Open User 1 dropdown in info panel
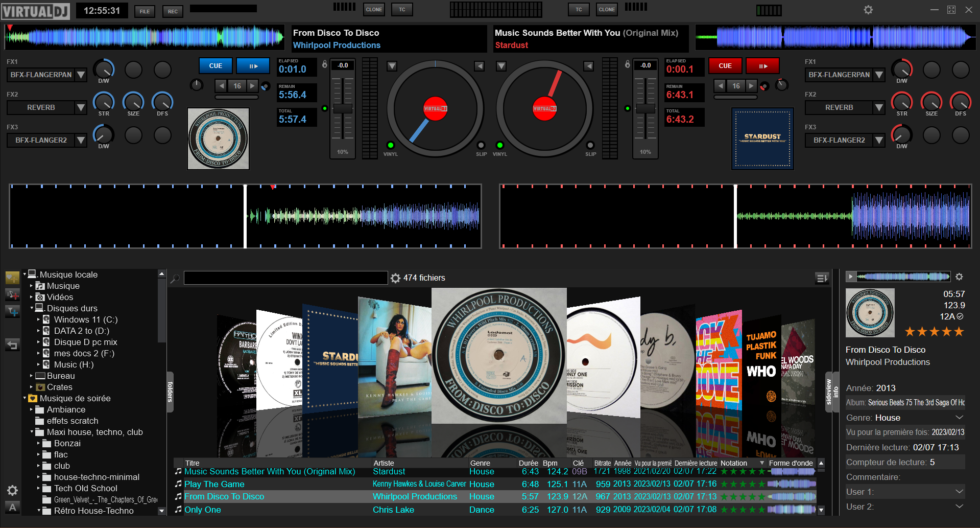980x528 pixels. pos(959,492)
